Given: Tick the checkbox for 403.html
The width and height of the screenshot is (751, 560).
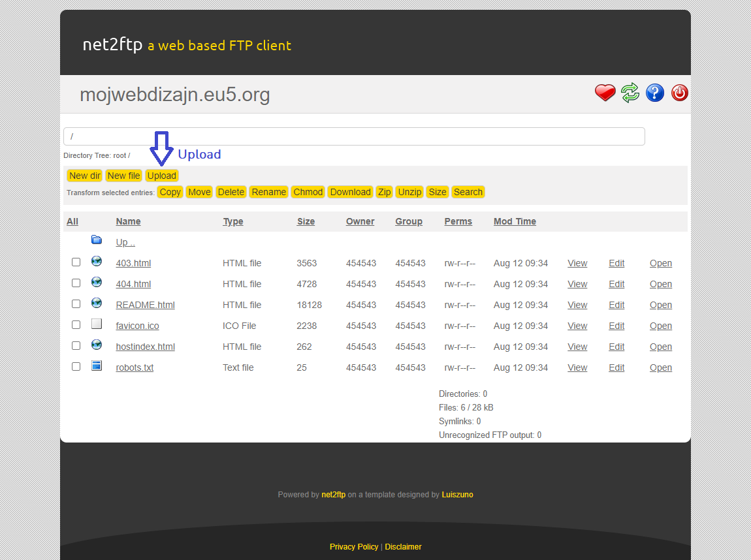Looking at the screenshot, I should tap(76, 262).
